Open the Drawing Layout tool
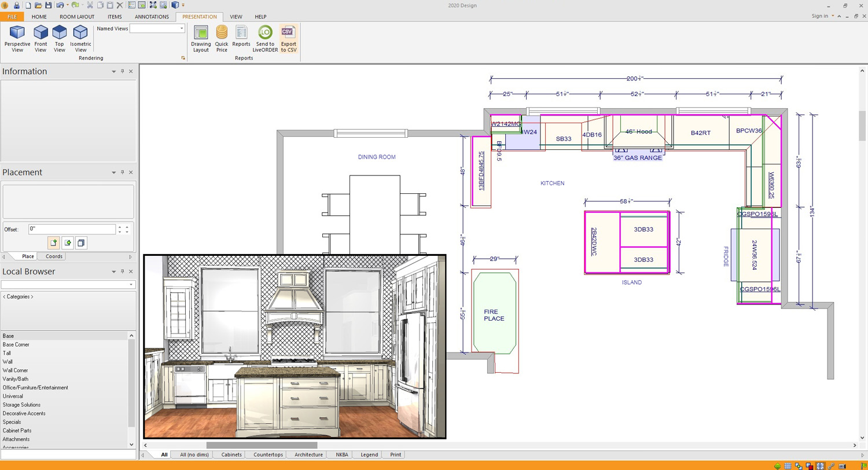 (201, 38)
